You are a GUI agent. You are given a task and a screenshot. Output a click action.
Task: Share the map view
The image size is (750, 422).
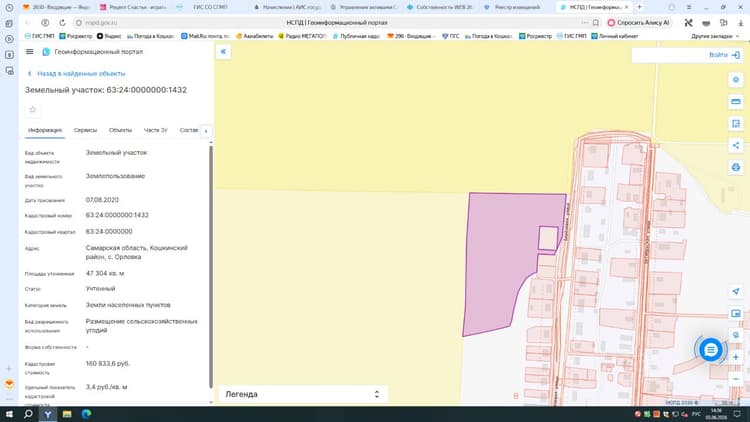pyautogui.click(x=736, y=145)
